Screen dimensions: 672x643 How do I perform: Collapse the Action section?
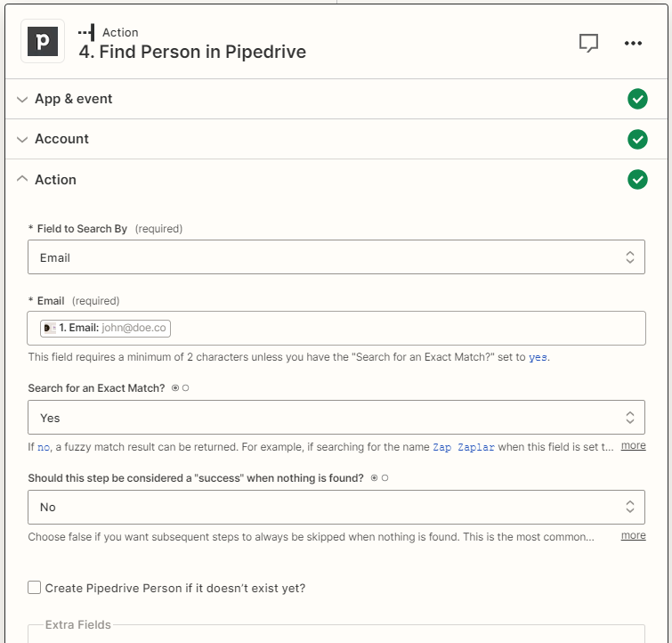pyautogui.click(x=55, y=180)
